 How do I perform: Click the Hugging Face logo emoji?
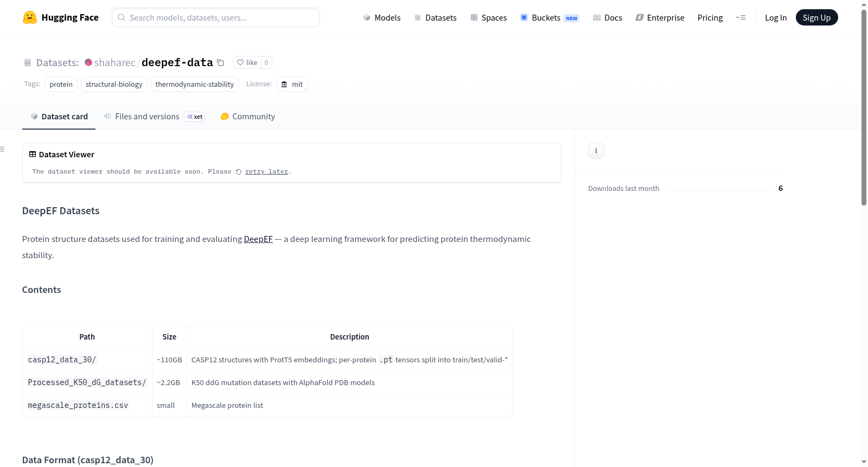click(30, 17)
